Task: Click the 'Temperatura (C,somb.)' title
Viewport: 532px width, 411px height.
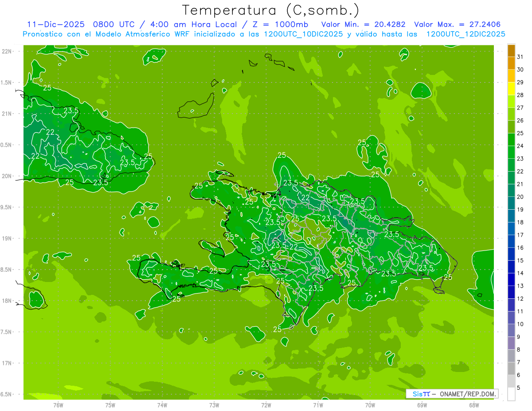Action: tap(271, 10)
